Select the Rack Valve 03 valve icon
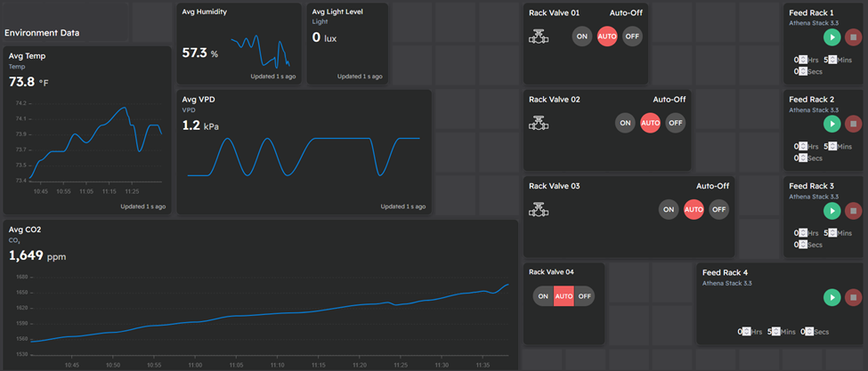868x371 pixels. (x=538, y=210)
